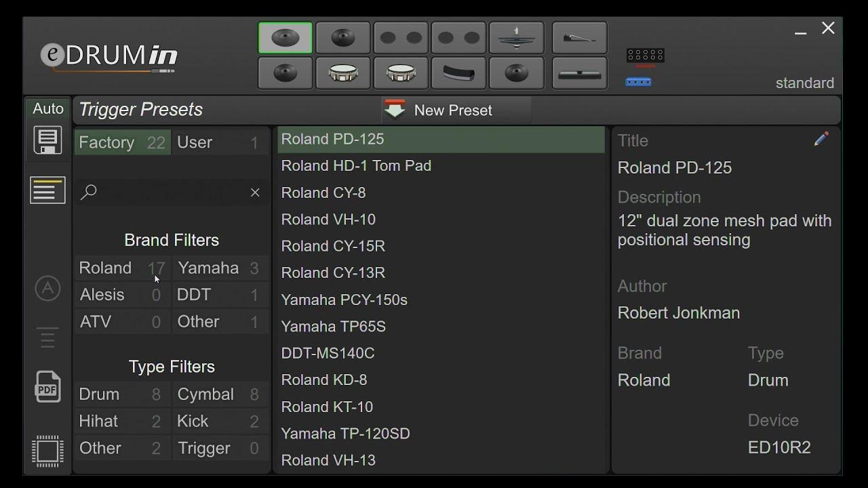Select the Roland VH-10 preset
Screen dimensions: 868x488
click(441, 219)
